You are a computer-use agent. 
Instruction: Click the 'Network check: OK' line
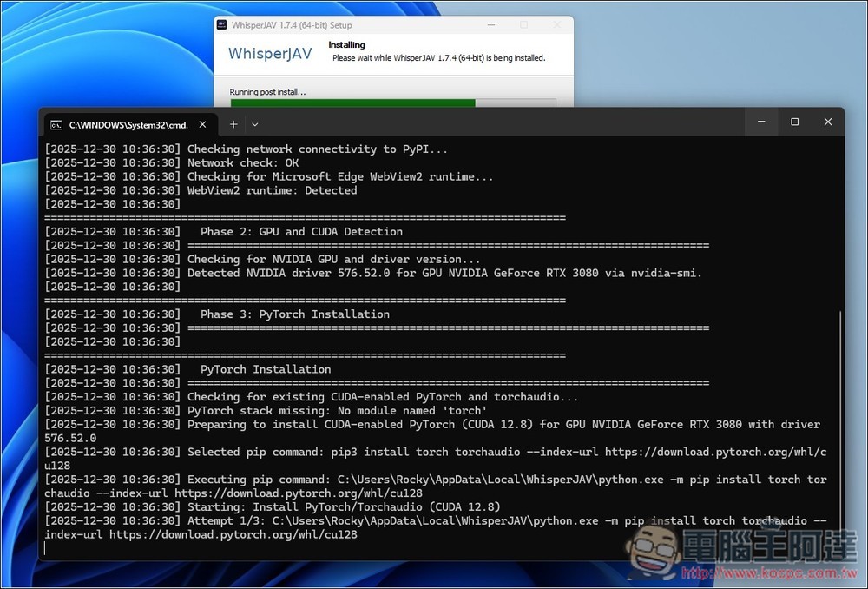point(172,163)
